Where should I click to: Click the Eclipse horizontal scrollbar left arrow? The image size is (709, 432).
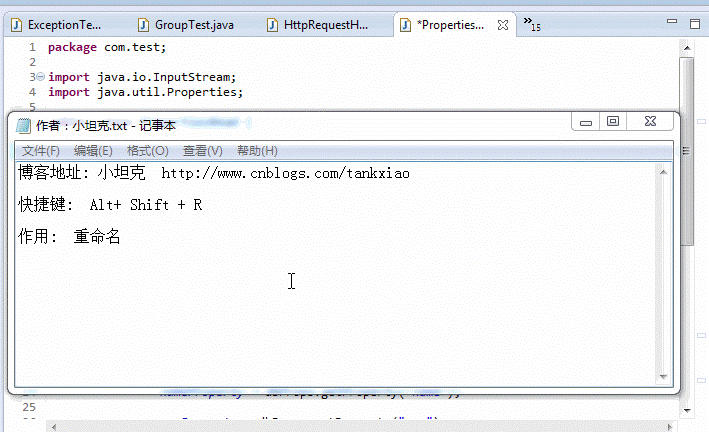[x=54, y=427]
